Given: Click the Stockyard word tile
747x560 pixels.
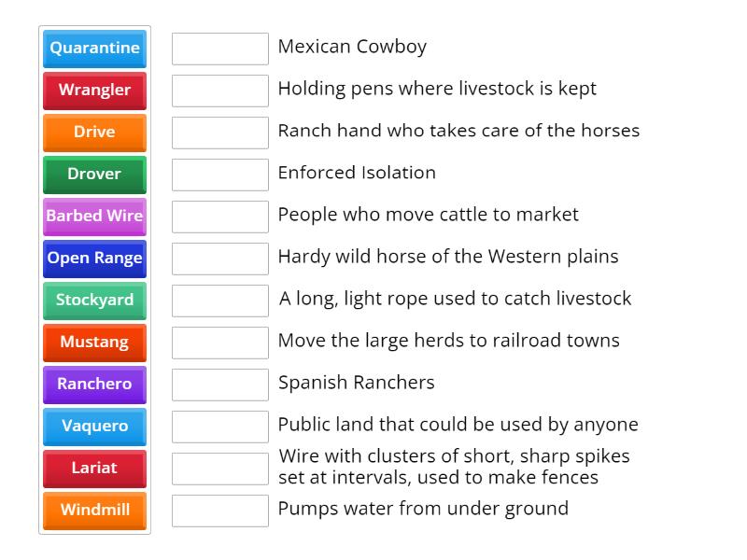Looking at the screenshot, I should (x=94, y=301).
